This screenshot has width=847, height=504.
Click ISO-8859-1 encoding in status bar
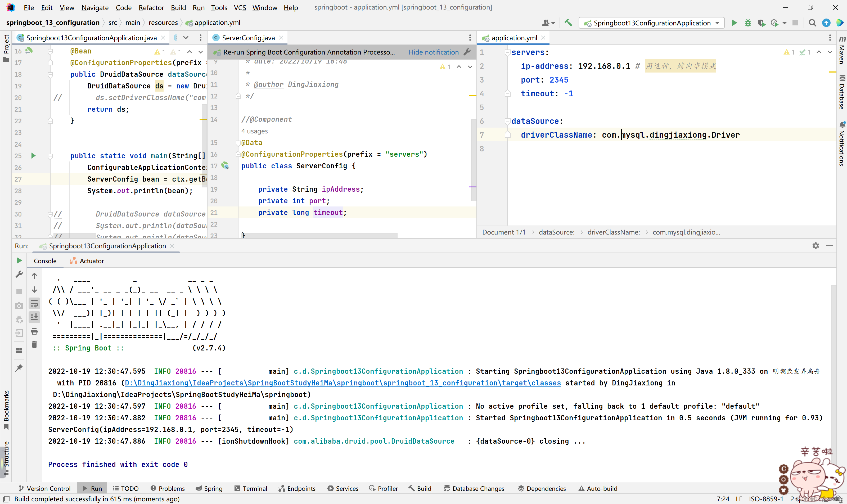click(766, 499)
